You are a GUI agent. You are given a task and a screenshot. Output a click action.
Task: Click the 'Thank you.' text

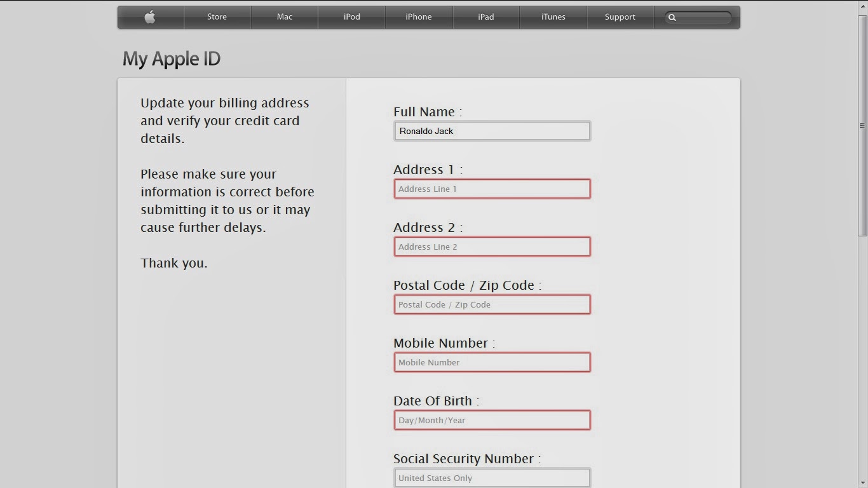(174, 263)
